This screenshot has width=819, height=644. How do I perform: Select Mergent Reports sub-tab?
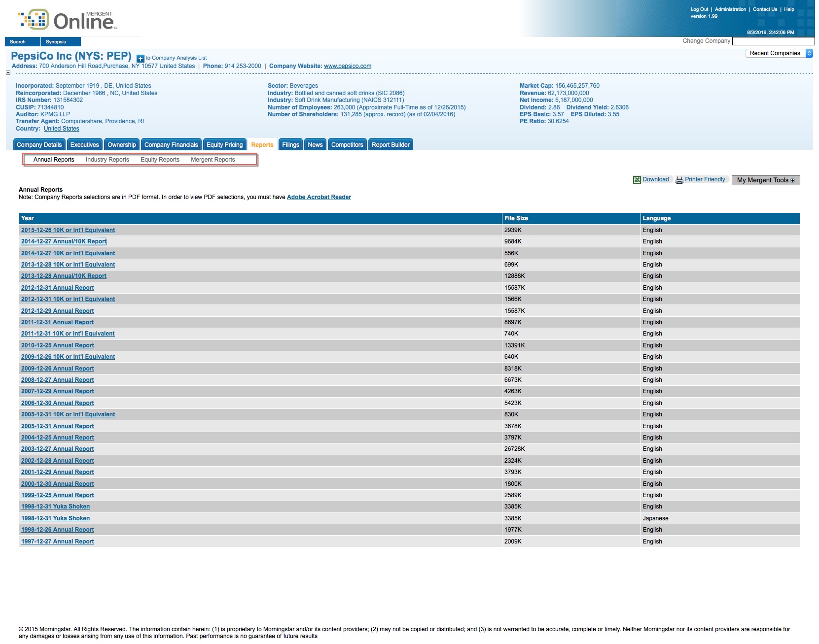(x=213, y=160)
